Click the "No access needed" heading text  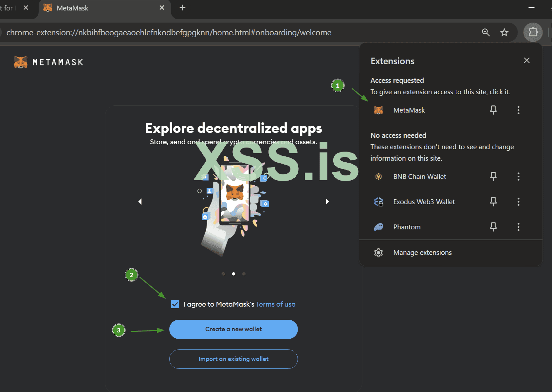(x=398, y=135)
